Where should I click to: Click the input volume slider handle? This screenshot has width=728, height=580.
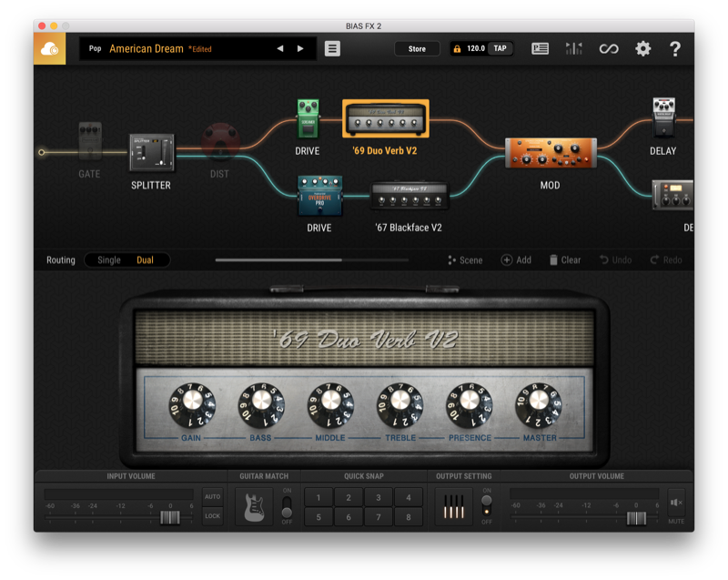170,517
